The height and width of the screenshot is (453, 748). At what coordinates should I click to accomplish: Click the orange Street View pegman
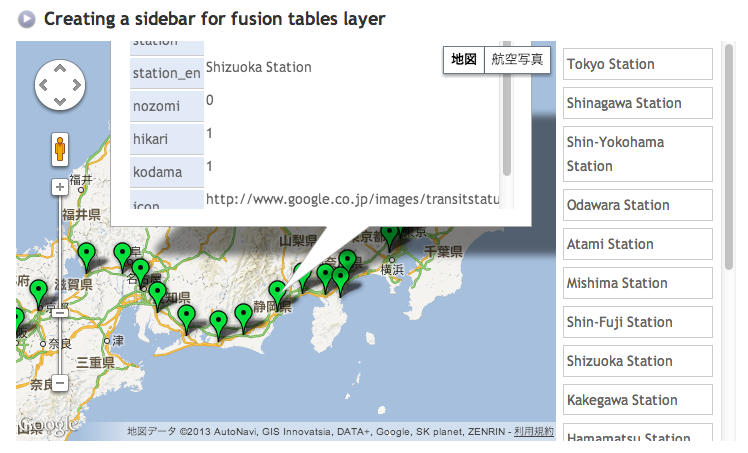[60, 149]
